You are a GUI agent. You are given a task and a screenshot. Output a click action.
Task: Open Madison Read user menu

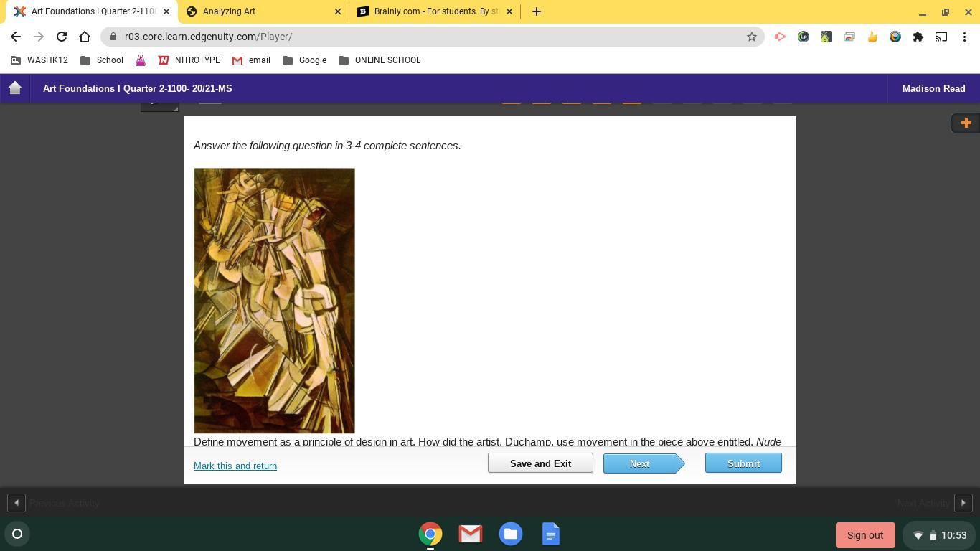pos(933,88)
